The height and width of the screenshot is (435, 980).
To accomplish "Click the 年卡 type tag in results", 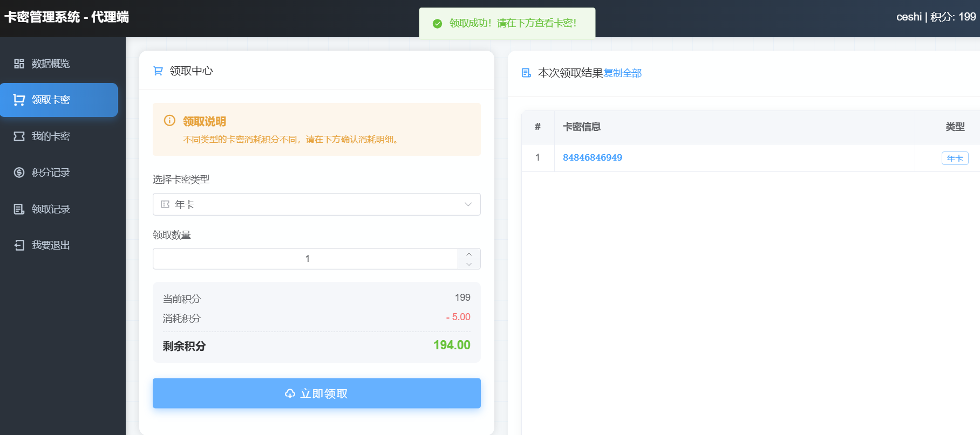I will [955, 158].
